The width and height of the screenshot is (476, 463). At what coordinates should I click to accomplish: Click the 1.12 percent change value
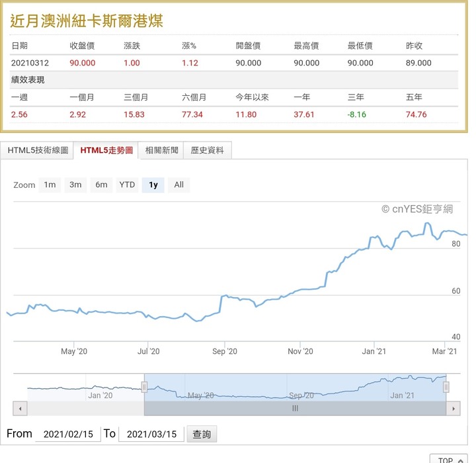190,63
